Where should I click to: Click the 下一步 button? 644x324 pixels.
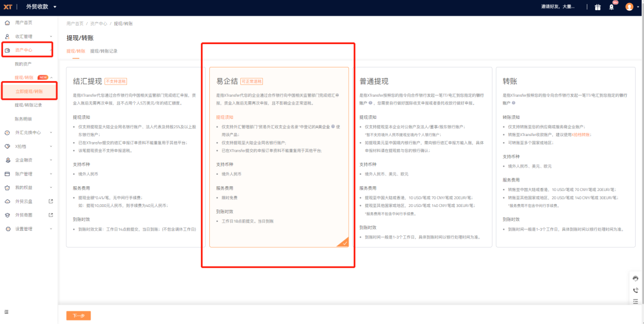pos(79,316)
